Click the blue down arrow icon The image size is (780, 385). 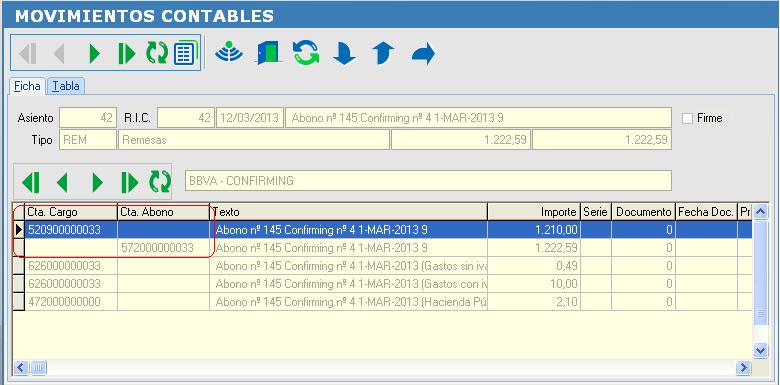click(x=344, y=53)
